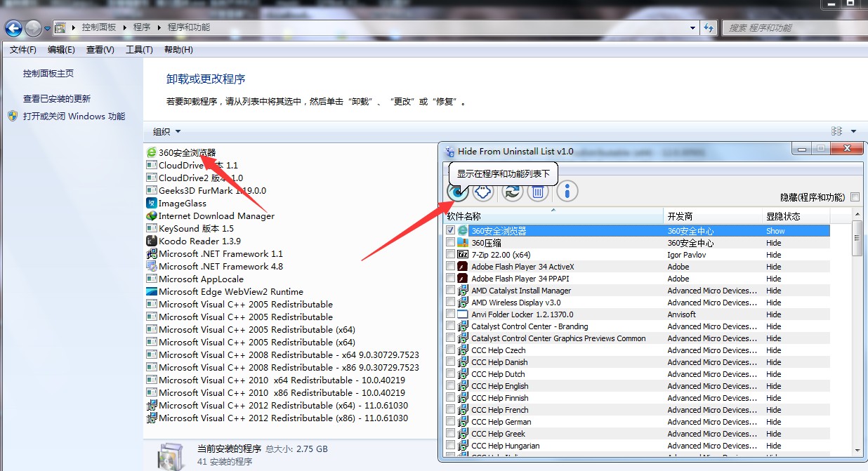Expand the breadcrumb arrow after 控制面板
Image resolution: width=868 pixels, height=471 pixels.
(124, 27)
